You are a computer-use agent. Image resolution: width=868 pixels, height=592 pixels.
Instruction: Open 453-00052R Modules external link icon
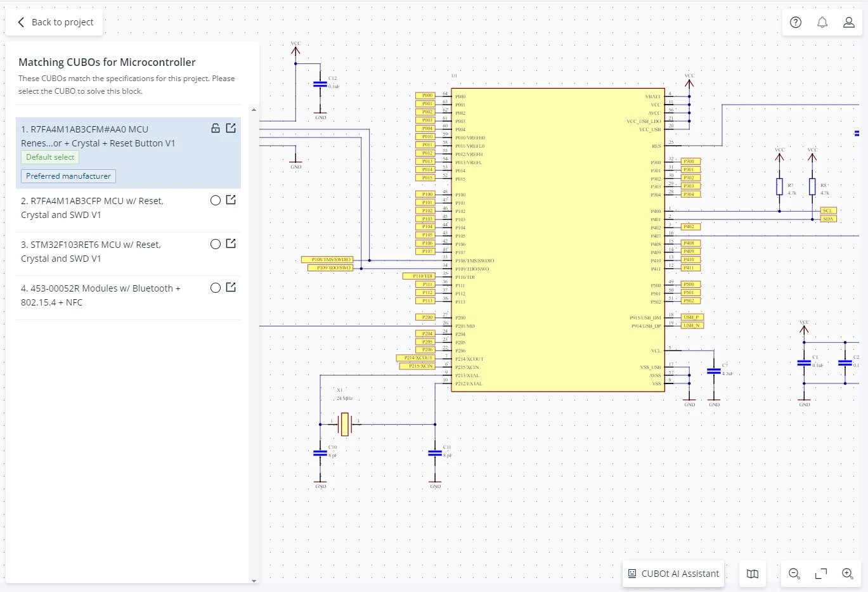point(231,287)
